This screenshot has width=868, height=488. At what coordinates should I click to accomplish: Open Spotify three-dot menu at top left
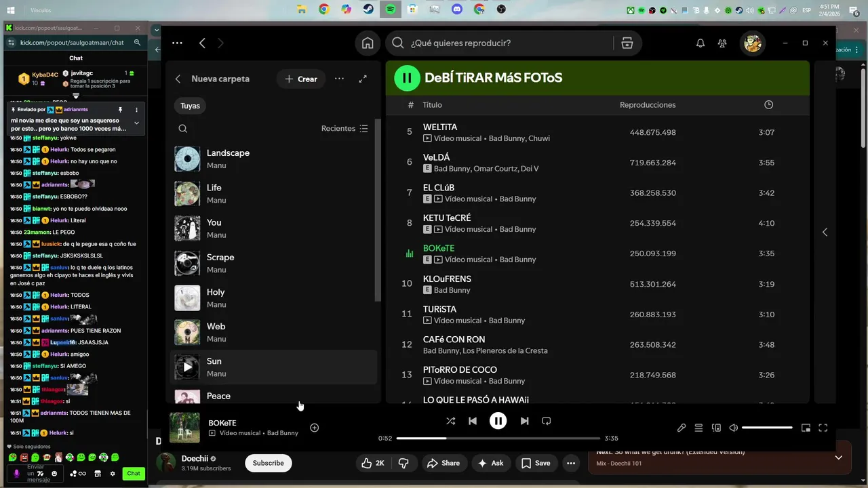(177, 43)
